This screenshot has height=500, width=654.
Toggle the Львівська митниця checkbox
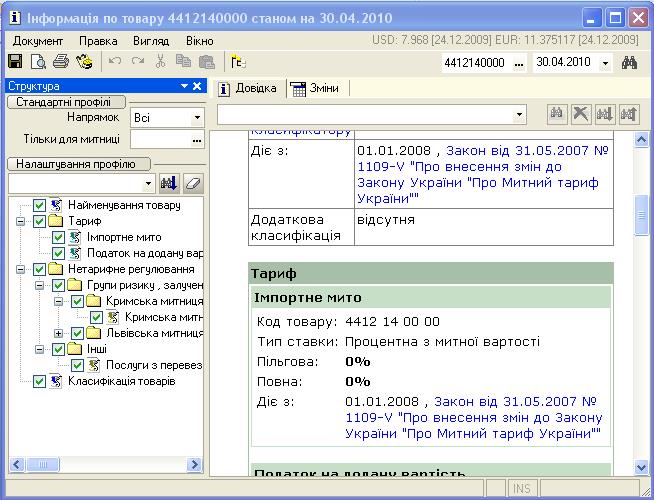[77, 333]
